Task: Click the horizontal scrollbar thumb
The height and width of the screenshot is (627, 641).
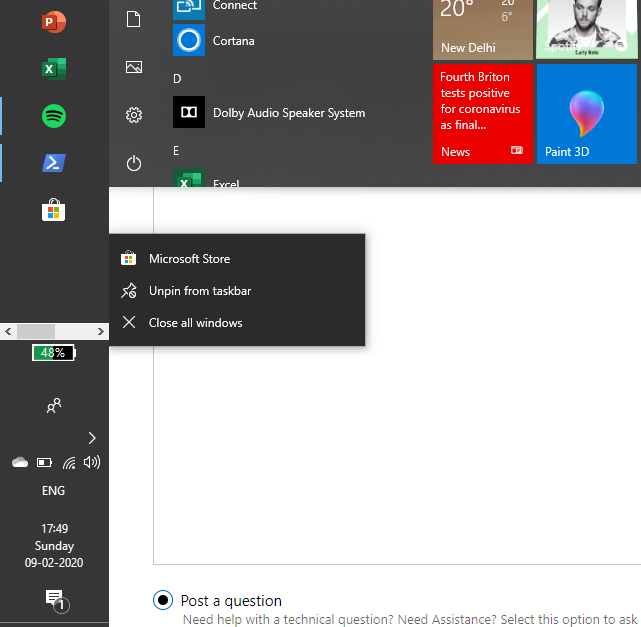Action: pos(36,331)
